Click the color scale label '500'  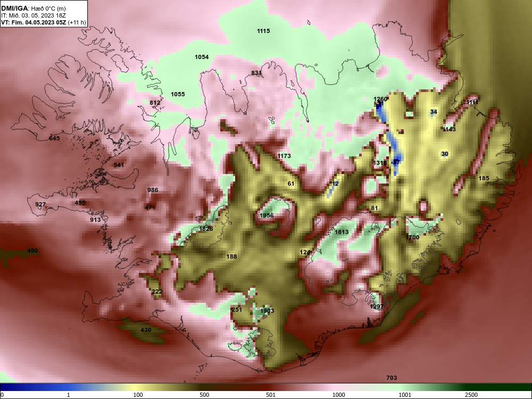(204, 395)
